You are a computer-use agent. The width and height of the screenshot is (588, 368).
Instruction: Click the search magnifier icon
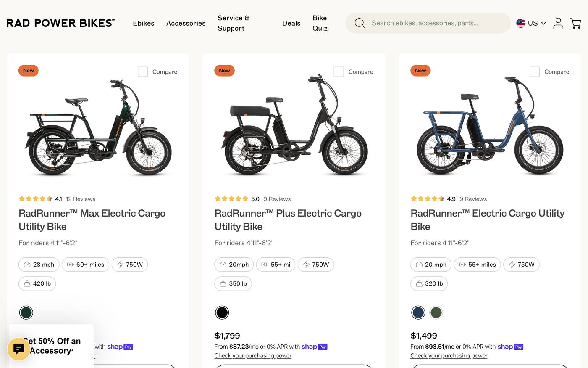coord(360,23)
